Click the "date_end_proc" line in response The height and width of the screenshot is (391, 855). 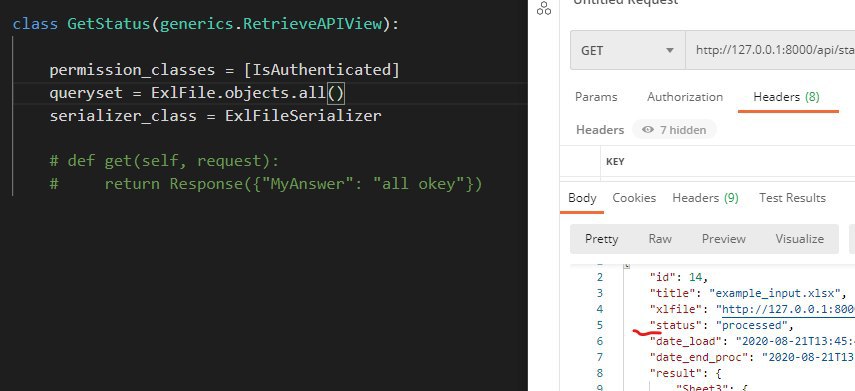coord(752,358)
